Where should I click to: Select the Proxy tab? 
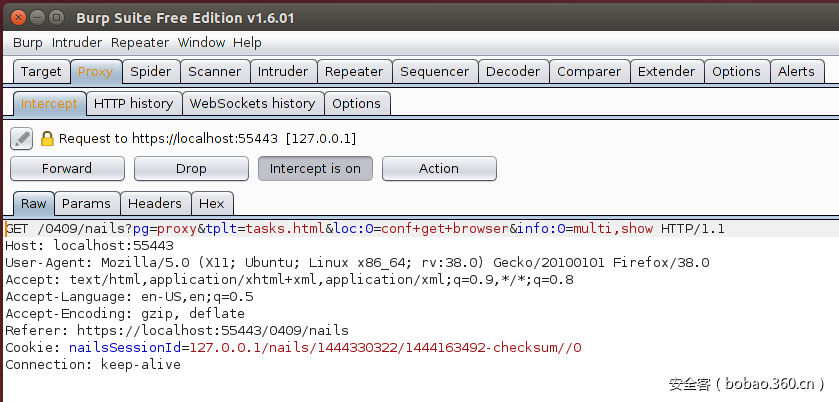96,72
